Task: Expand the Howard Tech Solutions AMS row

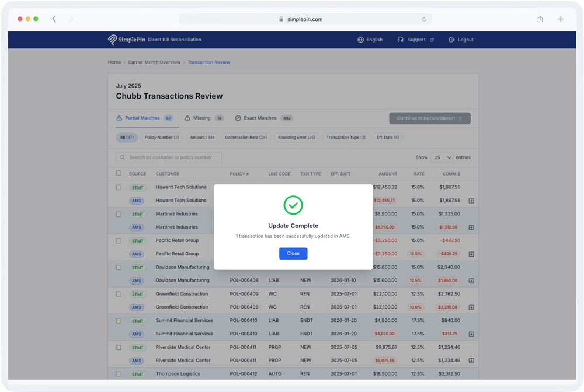Action: pos(471,201)
